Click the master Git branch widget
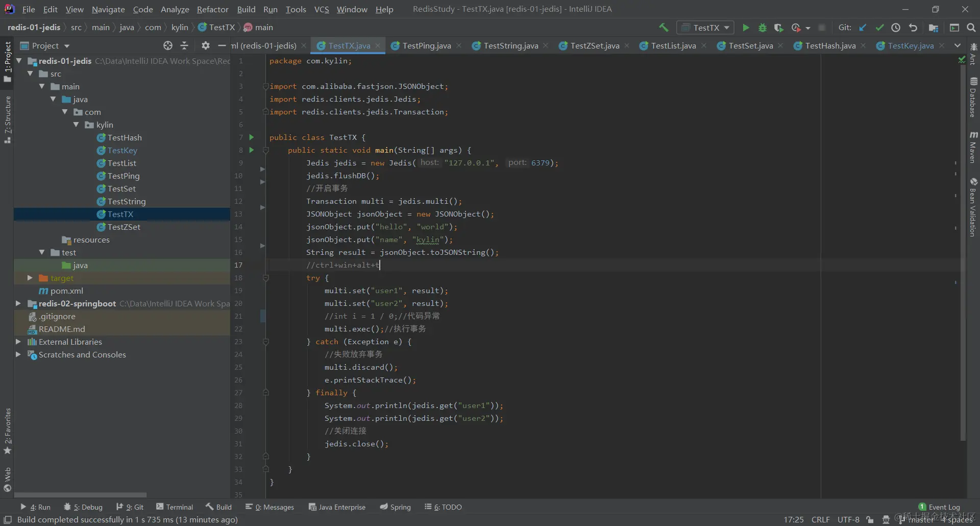Screen dimensions: 980x526 coord(917,520)
